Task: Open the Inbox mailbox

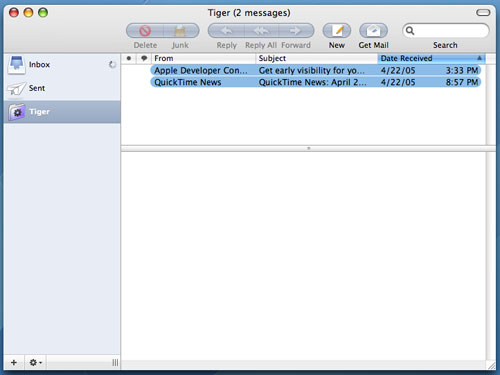Action: coord(62,65)
